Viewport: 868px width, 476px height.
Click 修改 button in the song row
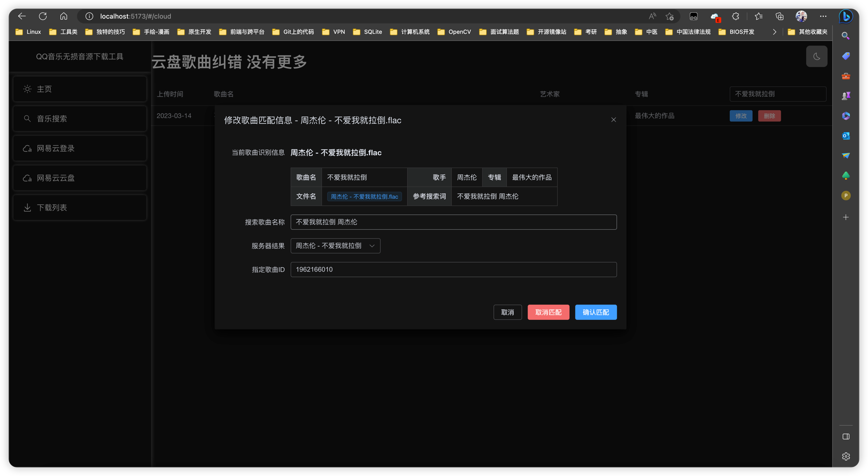tap(741, 116)
